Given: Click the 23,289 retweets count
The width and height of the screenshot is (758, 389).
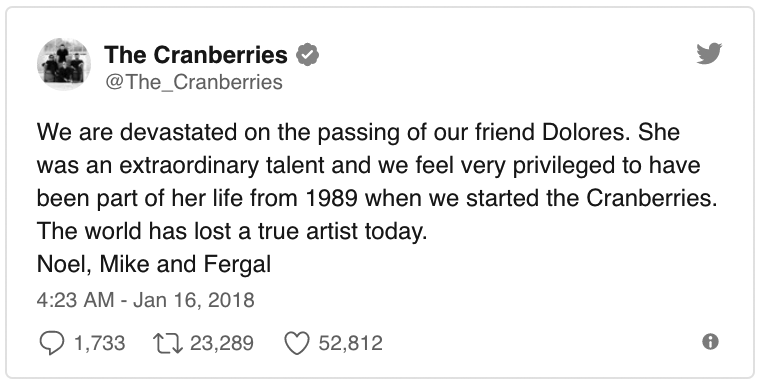Looking at the screenshot, I should (221, 344).
